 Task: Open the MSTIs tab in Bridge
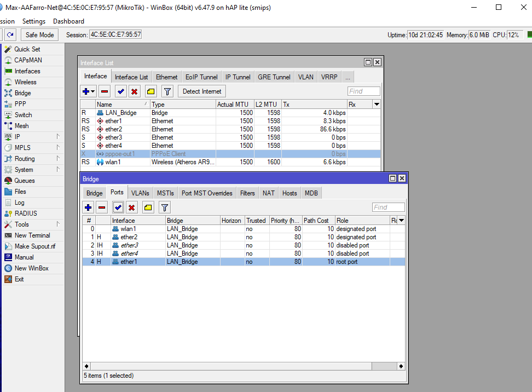click(165, 193)
